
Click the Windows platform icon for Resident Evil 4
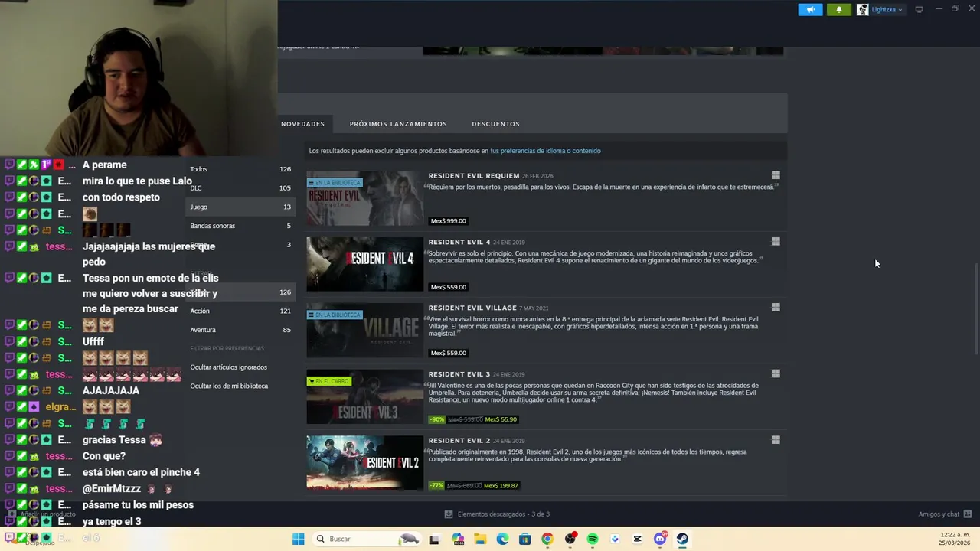(776, 242)
